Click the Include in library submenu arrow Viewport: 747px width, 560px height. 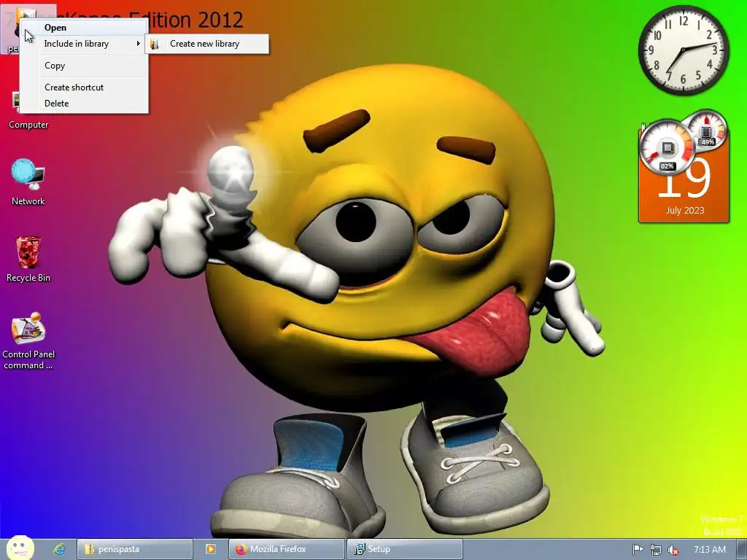click(x=138, y=44)
